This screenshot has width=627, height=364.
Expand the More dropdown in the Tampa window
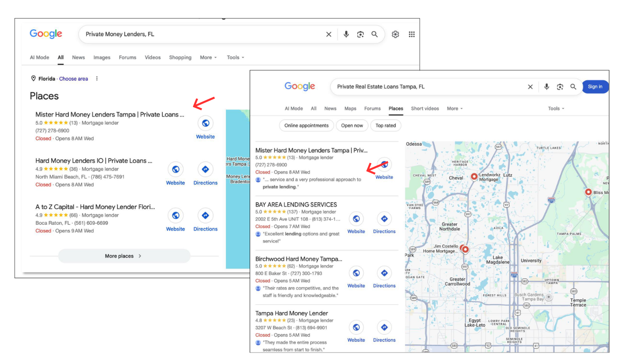[x=455, y=109]
